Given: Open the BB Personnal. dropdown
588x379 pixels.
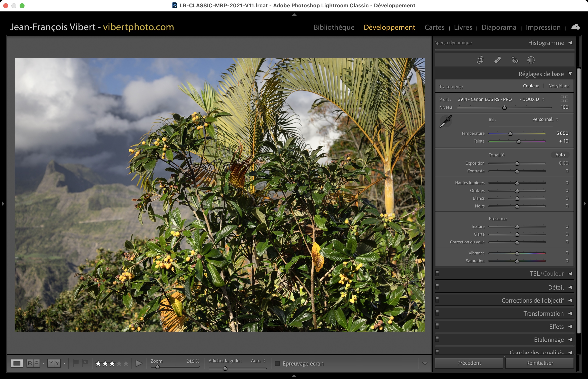Looking at the screenshot, I should point(545,119).
